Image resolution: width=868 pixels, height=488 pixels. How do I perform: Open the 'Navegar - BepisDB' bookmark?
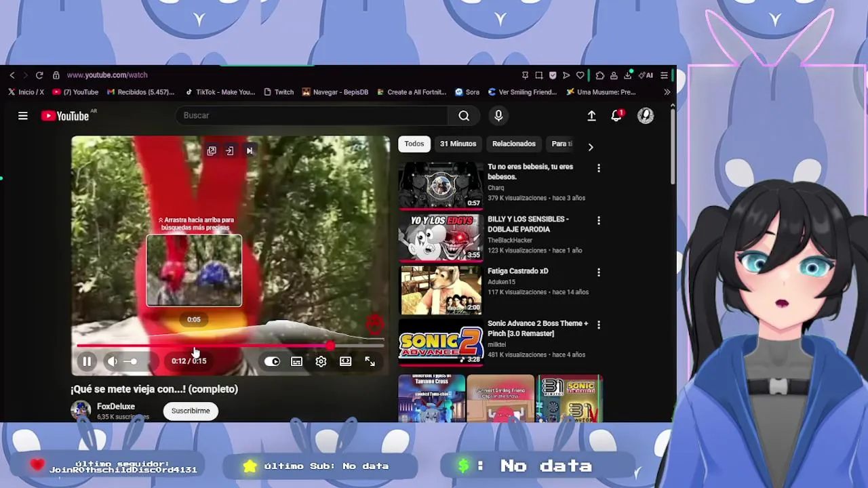tap(335, 92)
